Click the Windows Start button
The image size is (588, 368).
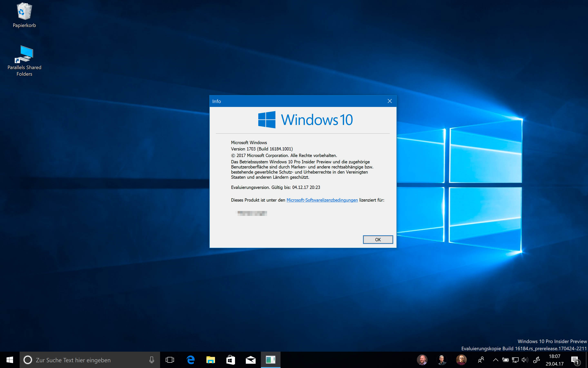[10, 360]
